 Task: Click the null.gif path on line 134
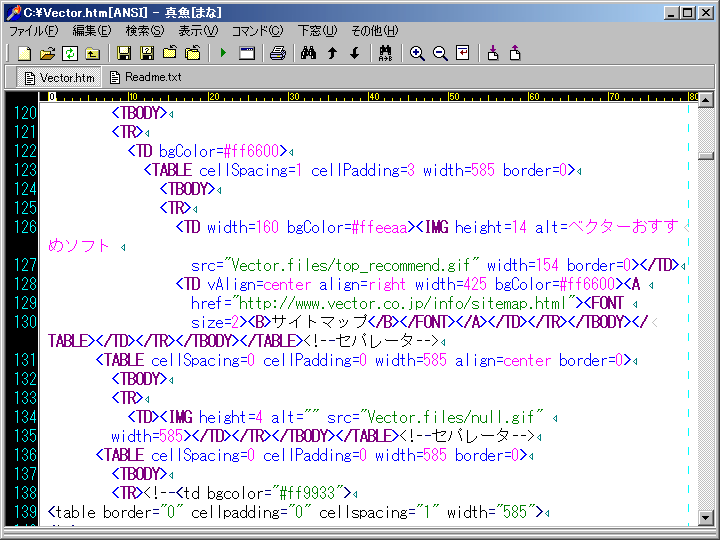point(451,417)
